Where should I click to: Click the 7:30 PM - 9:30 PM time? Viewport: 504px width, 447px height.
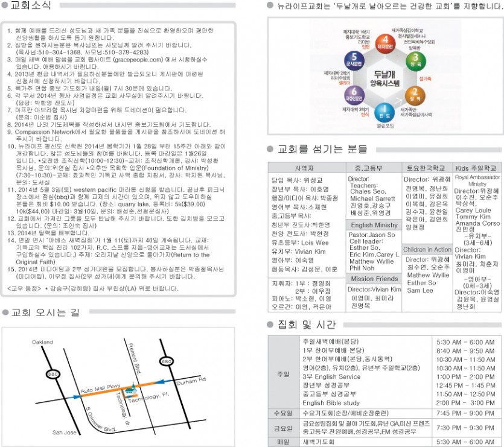click(x=465, y=428)
